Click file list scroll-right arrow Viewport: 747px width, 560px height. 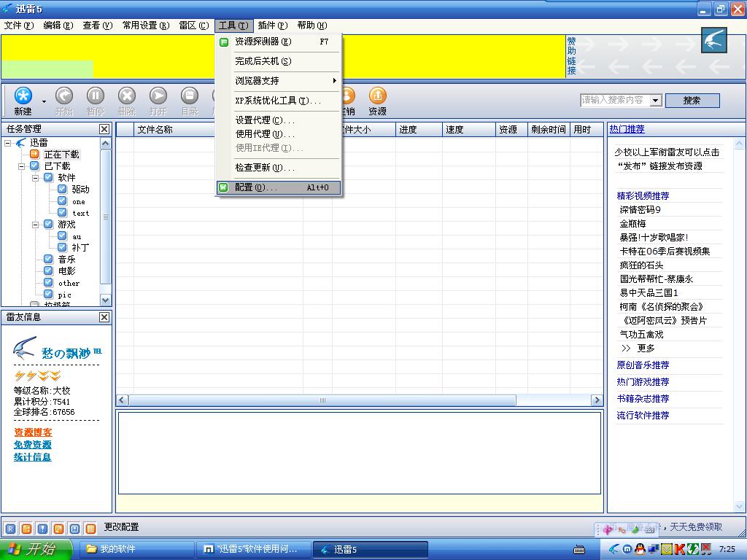(597, 400)
